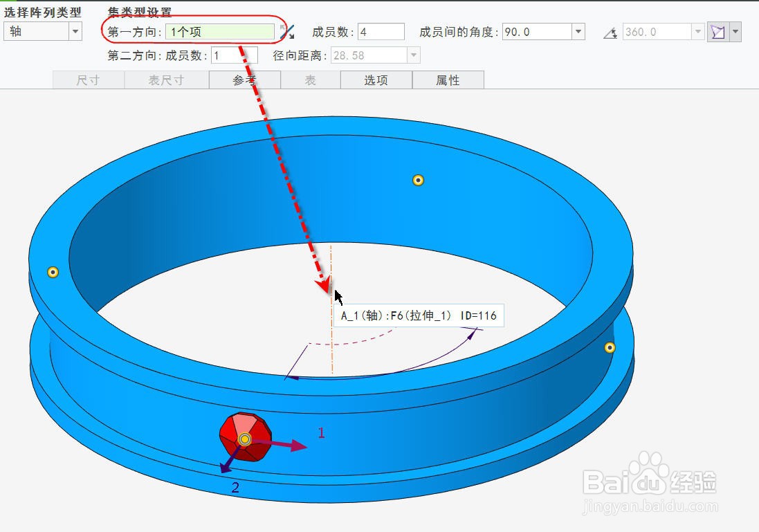
Task: Expand the 360.0 angle extent dropdown arrow
Action: tap(697, 32)
